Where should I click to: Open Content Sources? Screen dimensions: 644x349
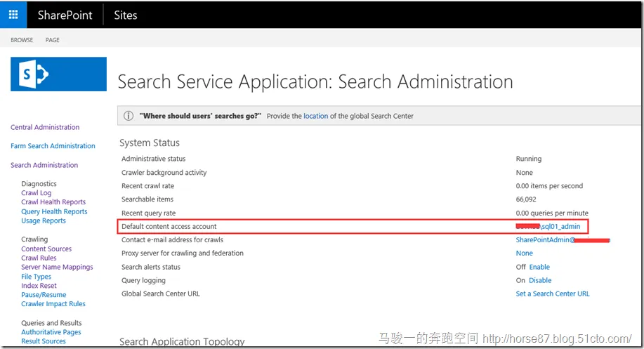[46, 249]
